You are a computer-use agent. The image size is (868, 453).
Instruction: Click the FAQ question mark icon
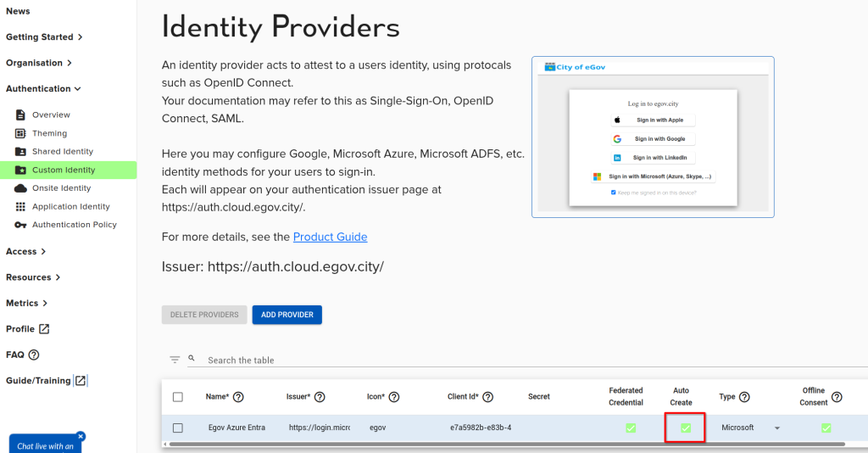pos(34,355)
